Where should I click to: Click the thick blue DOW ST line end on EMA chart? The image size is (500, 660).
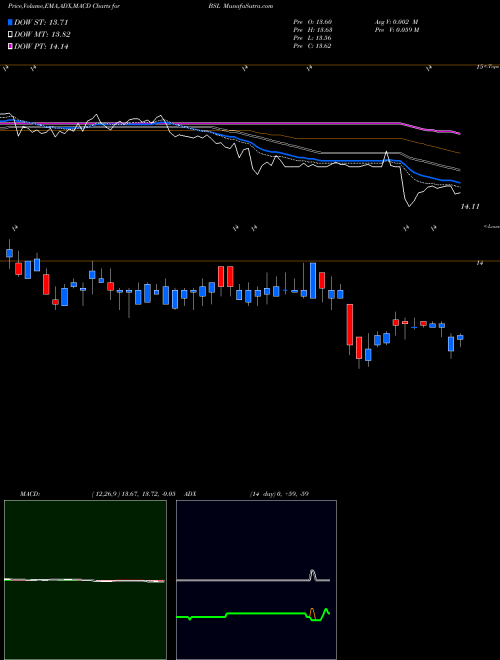[458, 182]
